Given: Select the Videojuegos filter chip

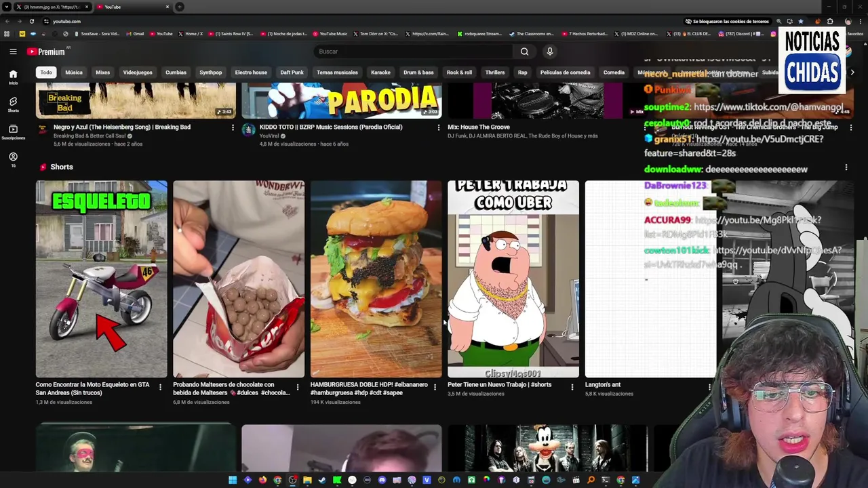Looking at the screenshot, I should click(x=138, y=73).
